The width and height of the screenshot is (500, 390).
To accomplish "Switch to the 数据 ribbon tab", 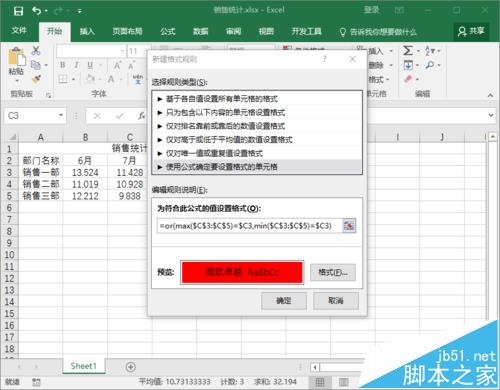I will [x=201, y=31].
